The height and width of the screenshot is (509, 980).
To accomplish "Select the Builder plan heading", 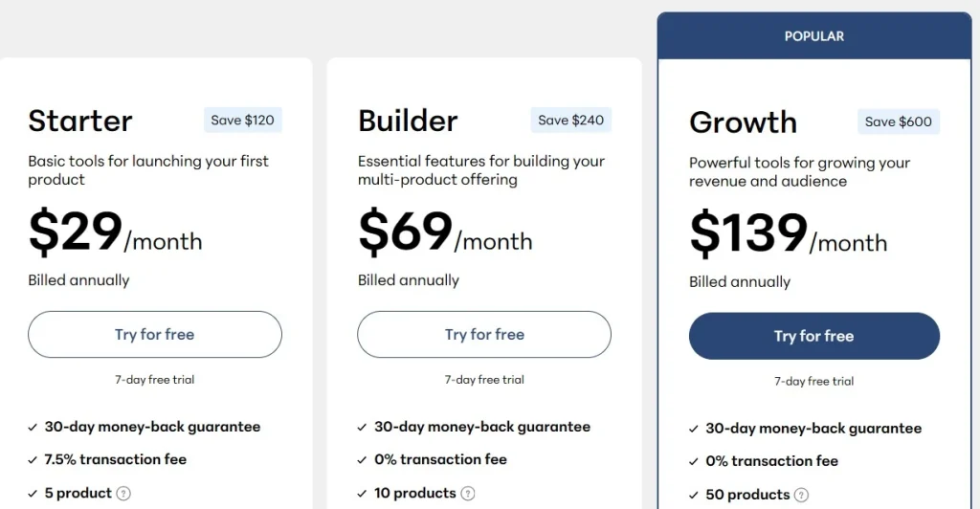I will pyautogui.click(x=408, y=121).
